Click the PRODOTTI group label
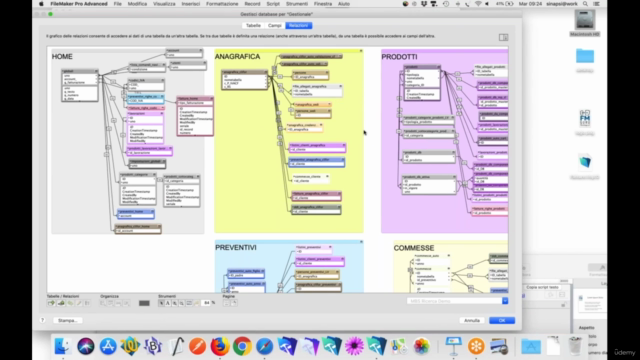Image resolution: width=640 pixels, height=360 pixels. click(399, 57)
